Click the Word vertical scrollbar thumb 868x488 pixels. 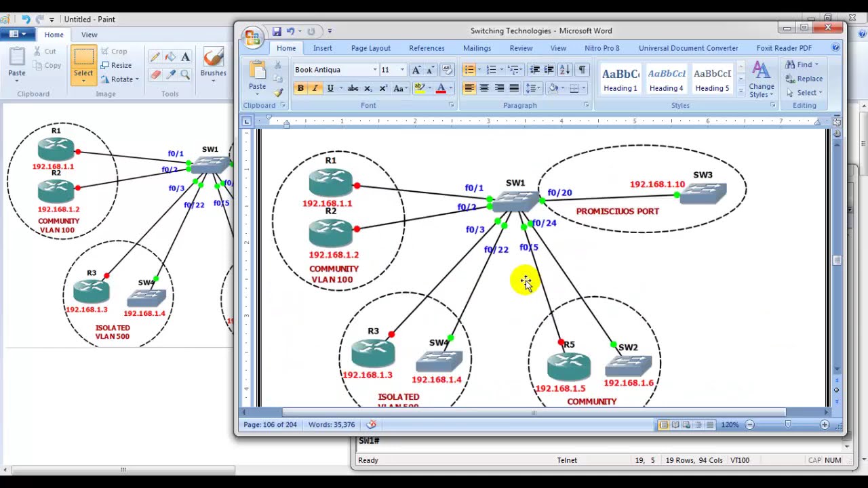837,260
